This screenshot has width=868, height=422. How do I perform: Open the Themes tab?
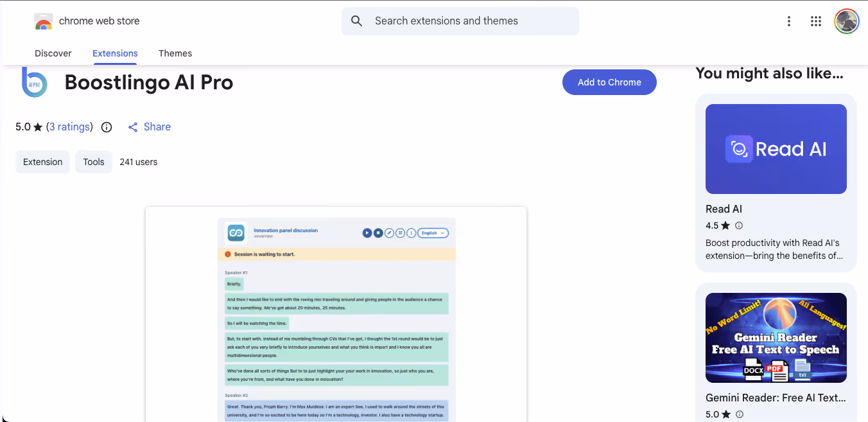click(175, 53)
